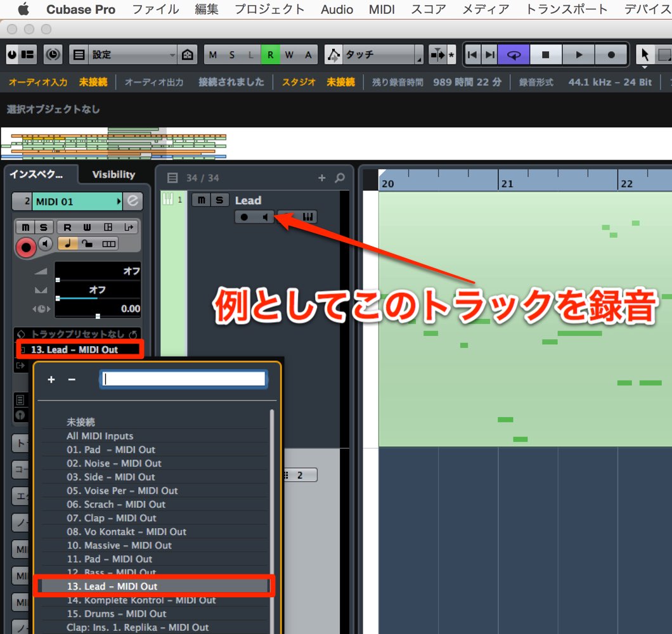Adjust the MIDI volume slider showing オフ
The image size is (672, 634).
coord(98,271)
